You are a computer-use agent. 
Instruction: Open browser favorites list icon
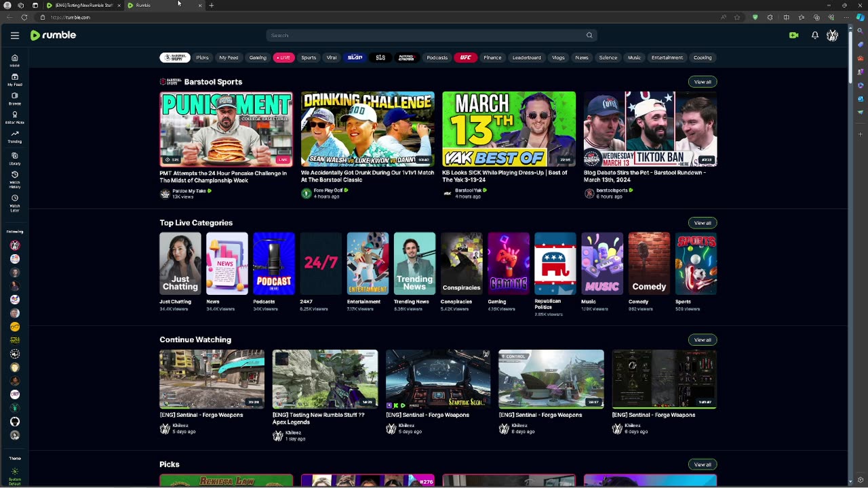802,17
